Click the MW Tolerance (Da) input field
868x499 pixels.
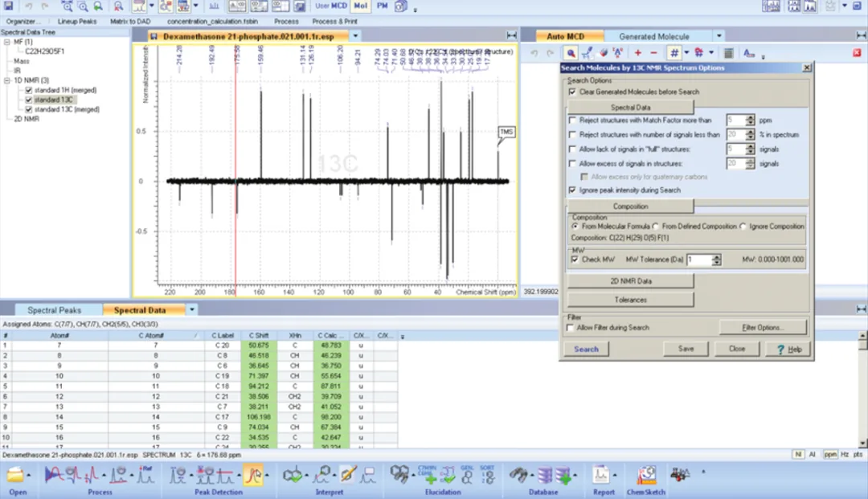pyautogui.click(x=699, y=260)
